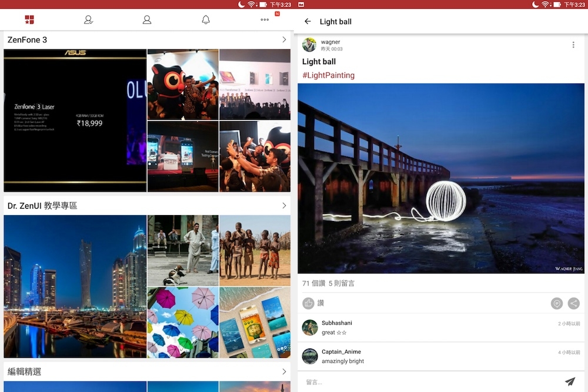Go back from the Light ball post
Screen dimensions: 588x392
pos(308,22)
